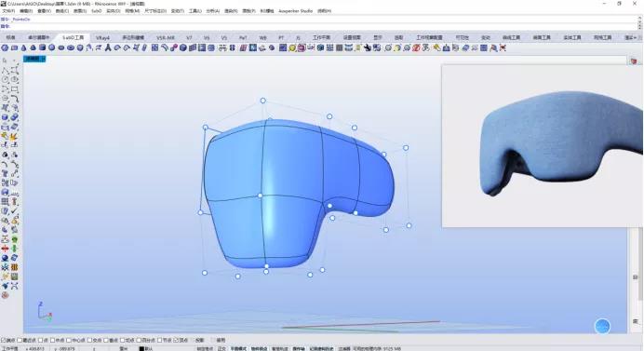Image resolution: width=644 pixels, height=351 pixels.
Task: Click the eye mask reference image
Action: point(543,145)
